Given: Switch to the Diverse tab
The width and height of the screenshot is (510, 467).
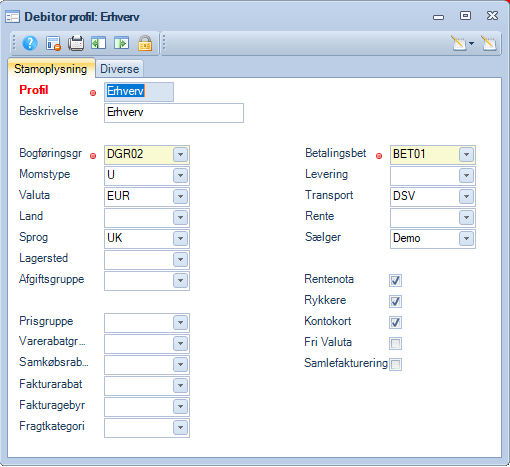Looking at the screenshot, I should (x=120, y=69).
